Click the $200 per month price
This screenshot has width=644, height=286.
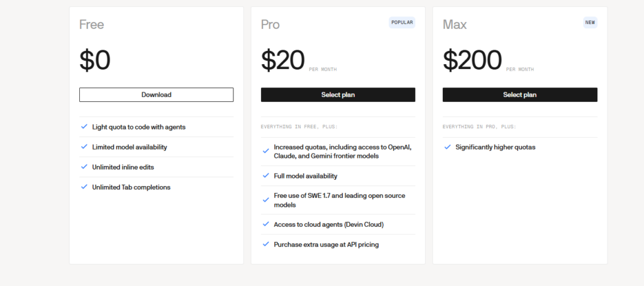coord(488,61)
